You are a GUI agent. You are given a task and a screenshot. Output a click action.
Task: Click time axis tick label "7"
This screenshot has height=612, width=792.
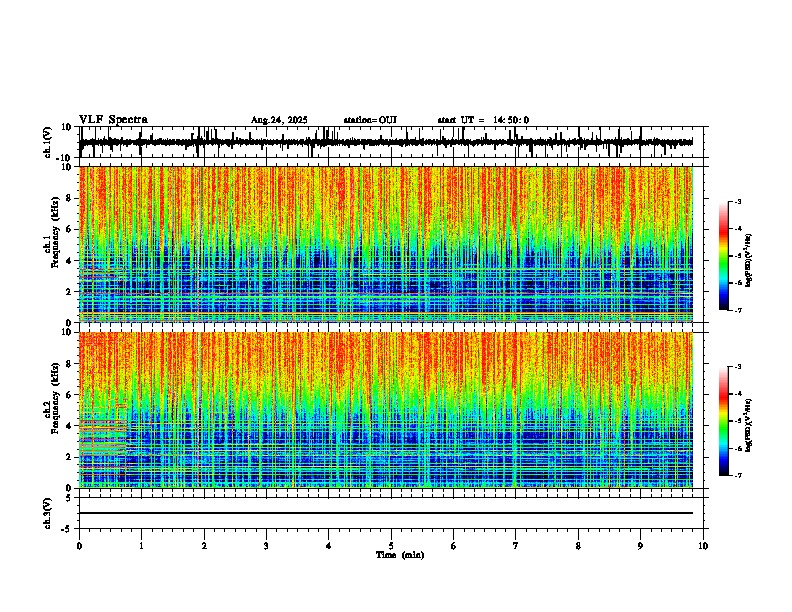(x=516, y=546)
